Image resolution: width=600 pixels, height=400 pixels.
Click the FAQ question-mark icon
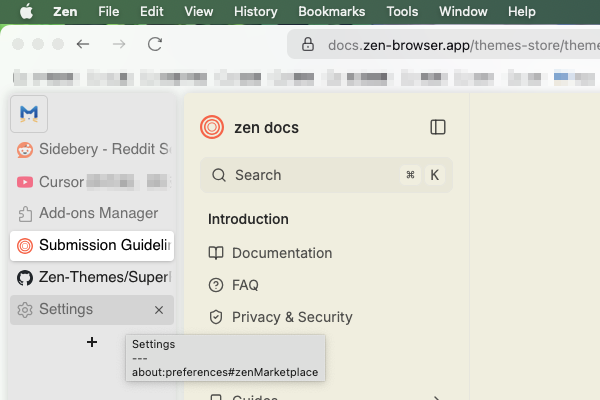tap(216, 285)
